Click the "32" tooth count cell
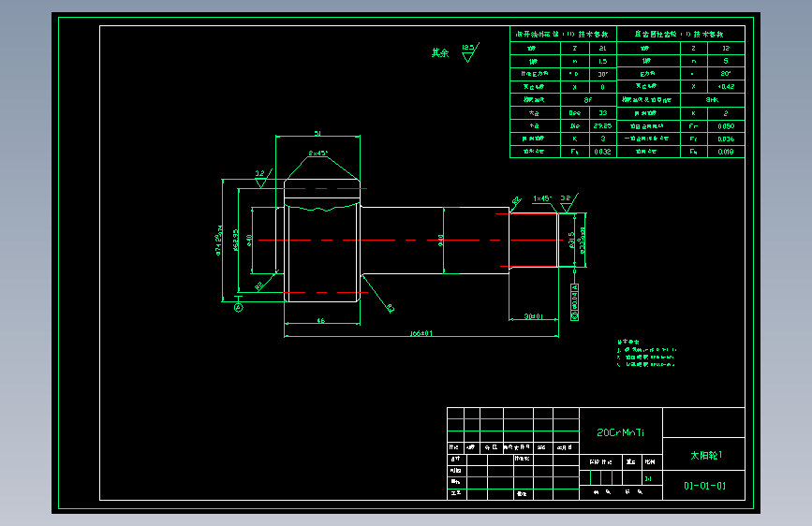This screenshot has height=526, width=812. click(x=726, y=48)
